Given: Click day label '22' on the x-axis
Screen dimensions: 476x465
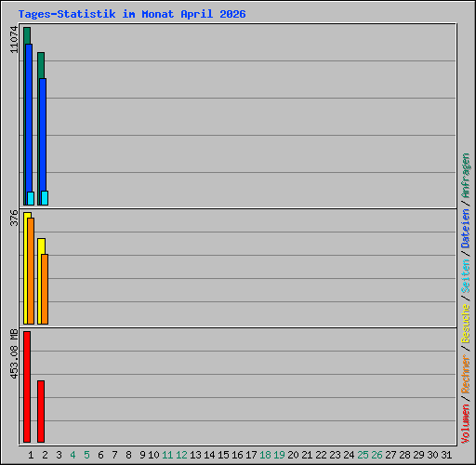Looking at the screenshot, I should pyautogui.click(x=321, y=455).
